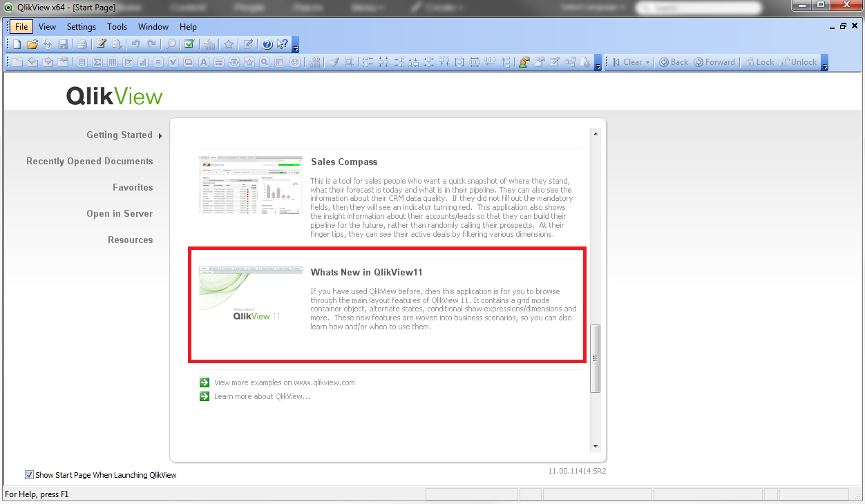Open View more examples on www.qlikview.com link
This screenshot has width=865, height=504.
coord(285,382)
